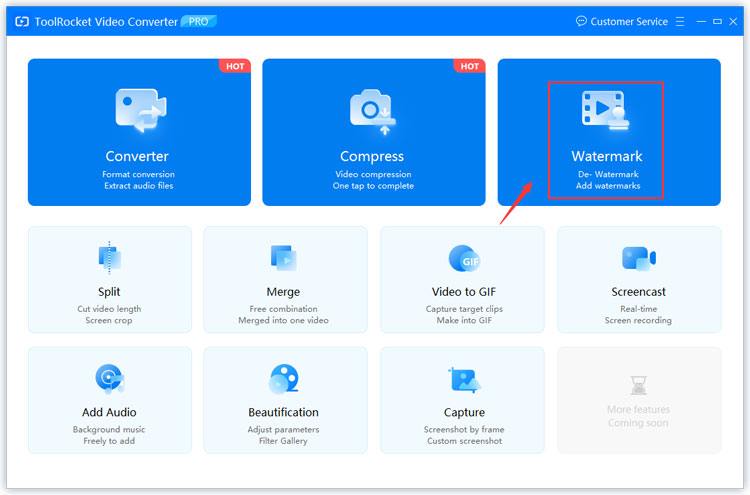Click 'Screen recording' text
750x495 pixels.
pyautogui.click(x=638, y=320)
